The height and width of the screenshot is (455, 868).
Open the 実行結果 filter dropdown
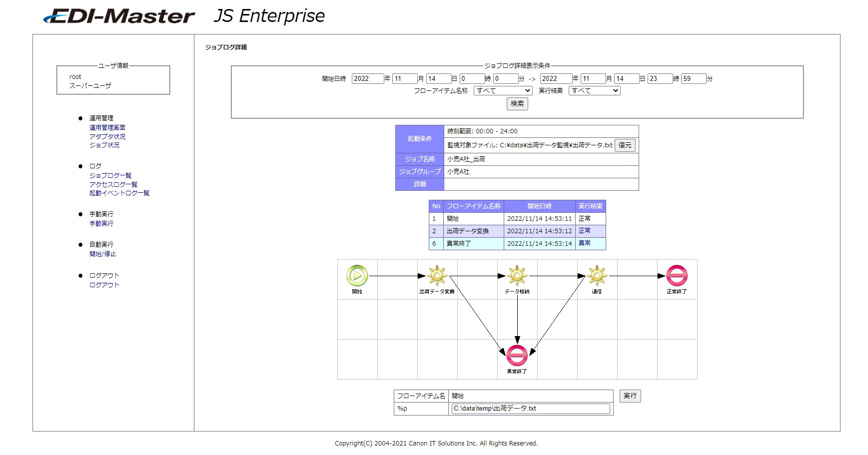tap(594, 90)
